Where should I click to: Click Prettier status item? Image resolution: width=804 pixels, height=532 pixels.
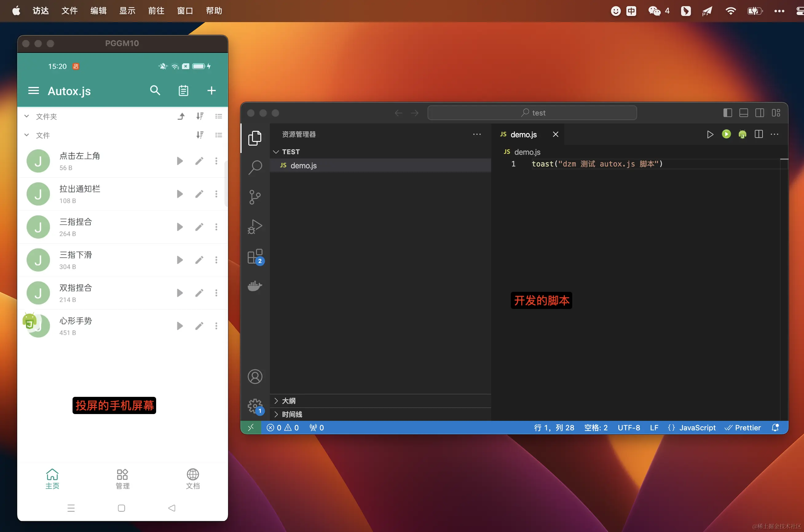743,428
